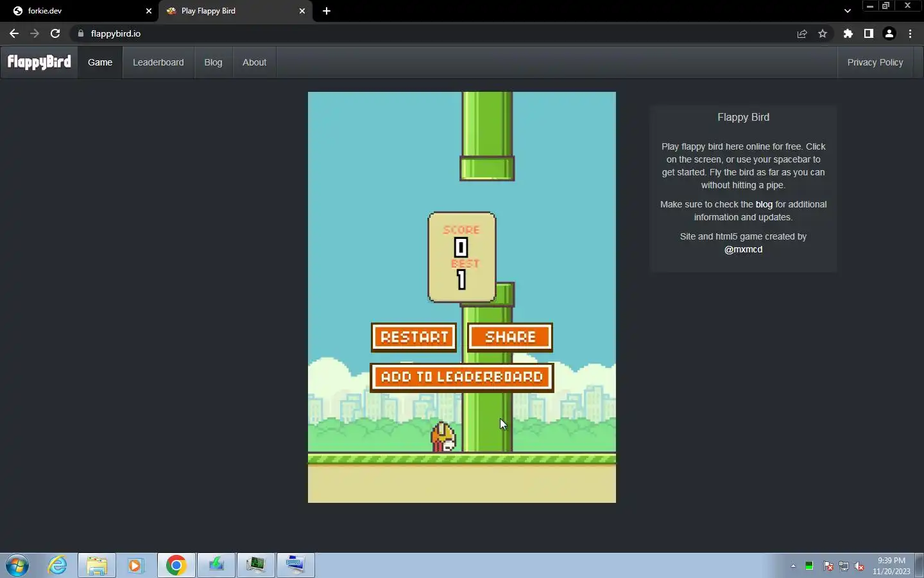This screenshot has width=924, height=578.
Task: Bookmark this page with the star icon
Action: click(x=823, y=33)
